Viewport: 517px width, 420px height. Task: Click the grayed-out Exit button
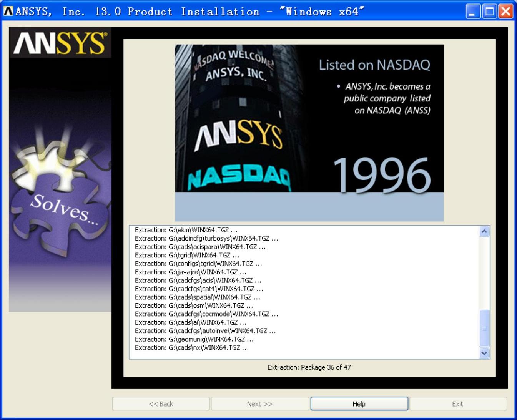(458, 404)
